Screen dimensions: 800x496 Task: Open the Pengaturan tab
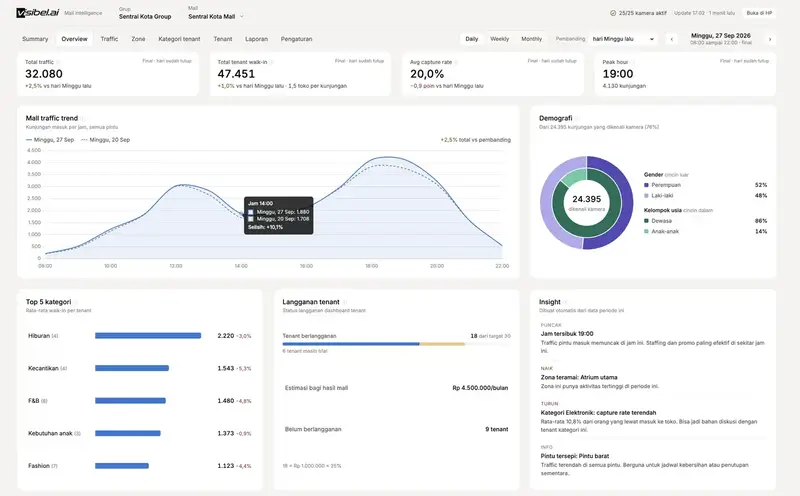[x=296, y=39]
